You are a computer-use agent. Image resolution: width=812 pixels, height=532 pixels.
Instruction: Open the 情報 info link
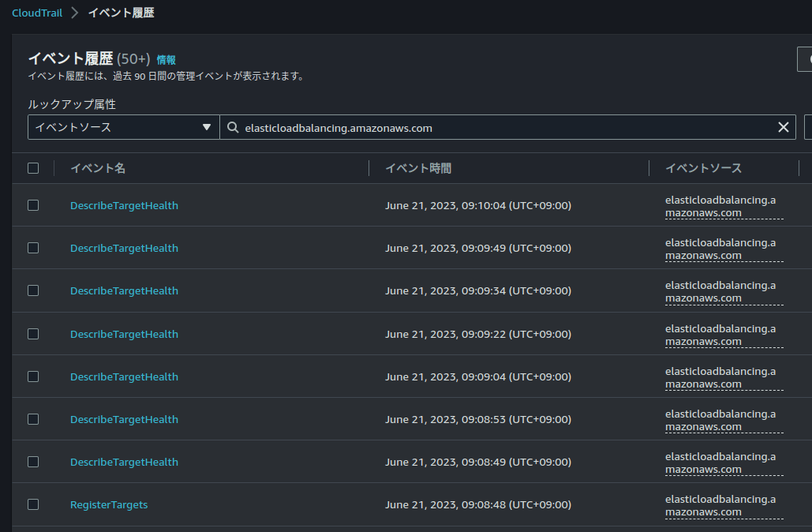(x=166, y=59)
